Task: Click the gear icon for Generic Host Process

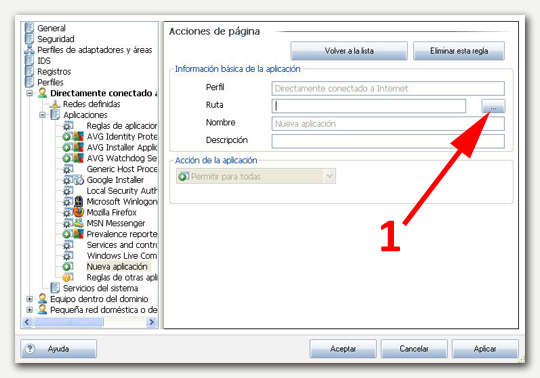Action: (x=68, y=169)
